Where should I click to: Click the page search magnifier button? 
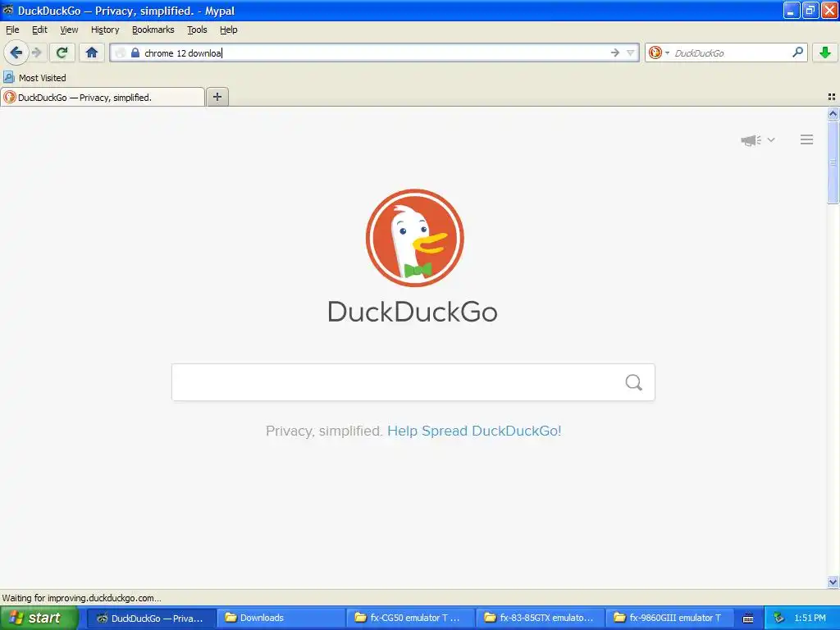pyautogui.click(x=634, y=382)
